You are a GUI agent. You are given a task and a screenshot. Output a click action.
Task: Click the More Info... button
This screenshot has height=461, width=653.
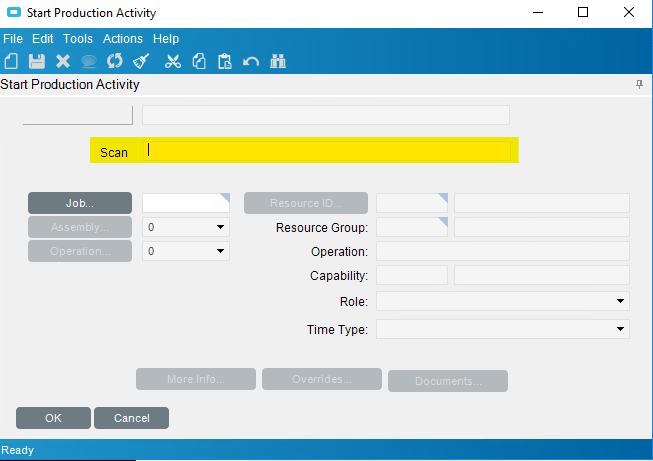(x=196, y=379)
